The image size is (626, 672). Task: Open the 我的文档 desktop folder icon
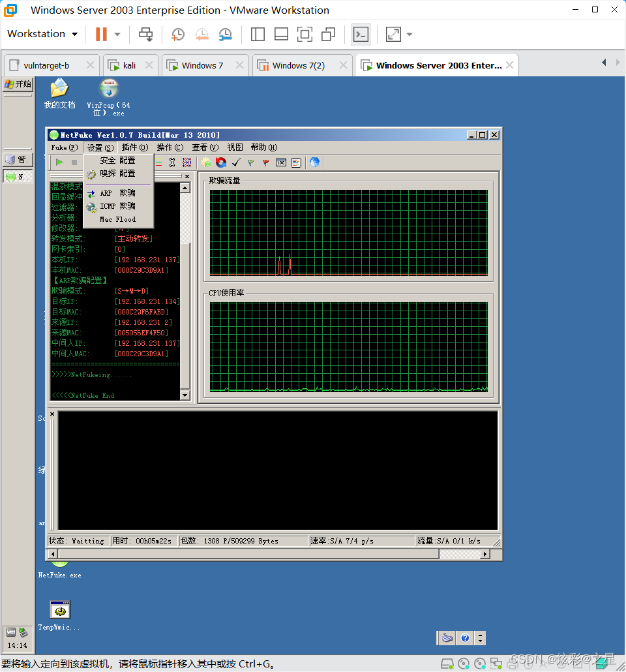(x=59, y=94)
